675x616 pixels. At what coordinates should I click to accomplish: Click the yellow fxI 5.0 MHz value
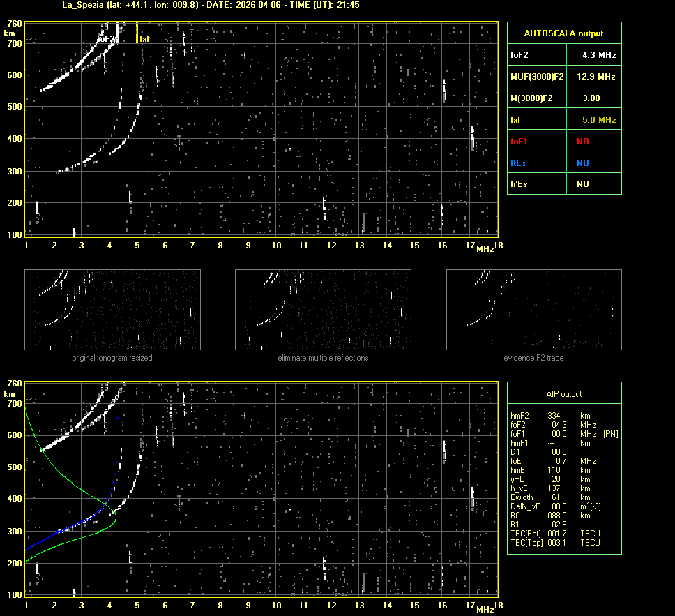click(x=598, y=120)
